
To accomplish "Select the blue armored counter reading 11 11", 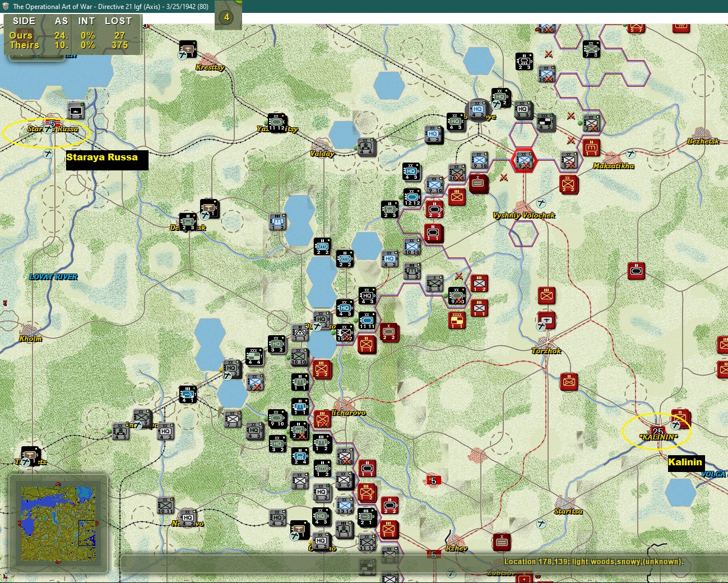I will coord(367,320).
